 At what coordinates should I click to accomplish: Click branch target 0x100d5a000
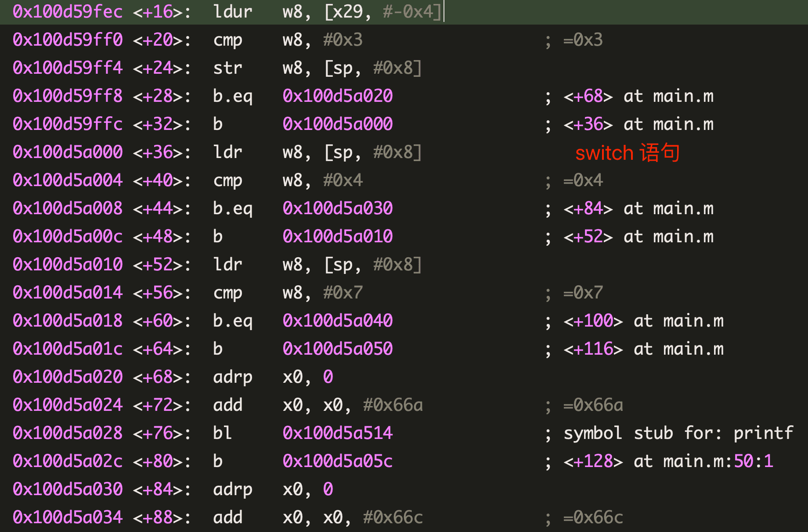pos(338,124)
